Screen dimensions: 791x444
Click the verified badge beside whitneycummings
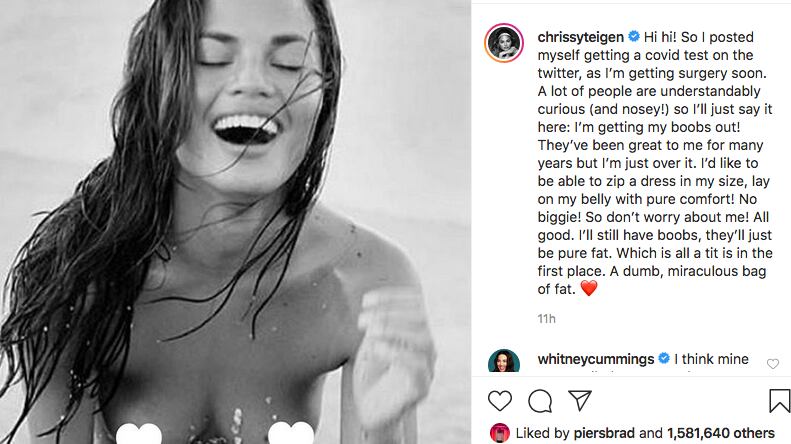pos(664,358)
